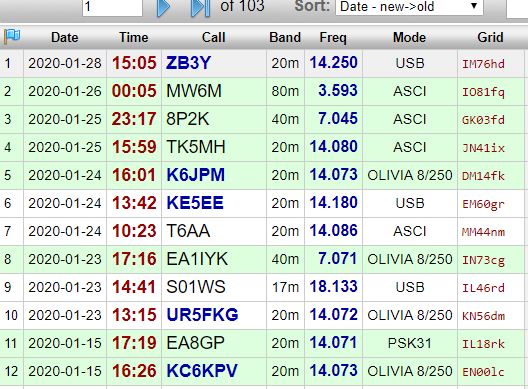This screenshot has height=389, width=528.
Task: Select the S01WS callsign entry
Action: (196, 287)
